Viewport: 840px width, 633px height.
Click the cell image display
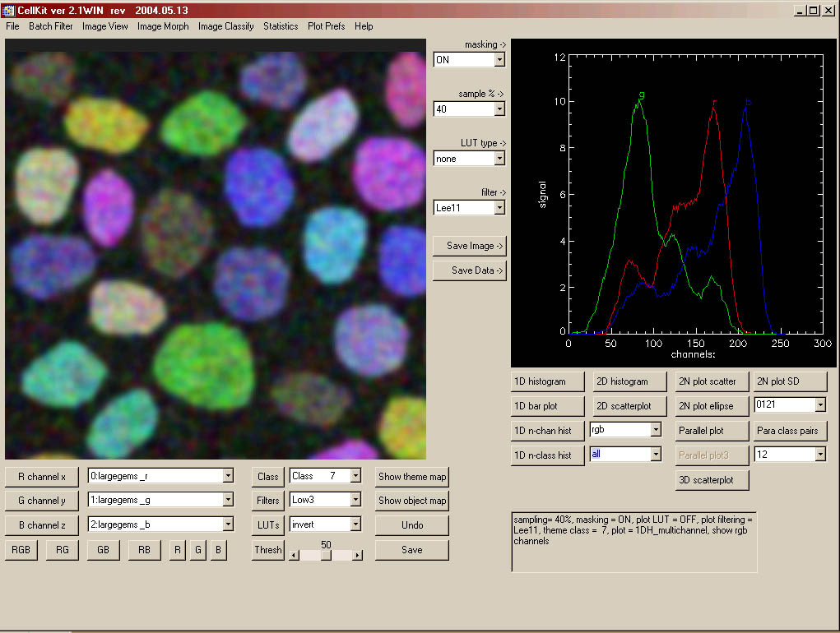click(216, 250)
